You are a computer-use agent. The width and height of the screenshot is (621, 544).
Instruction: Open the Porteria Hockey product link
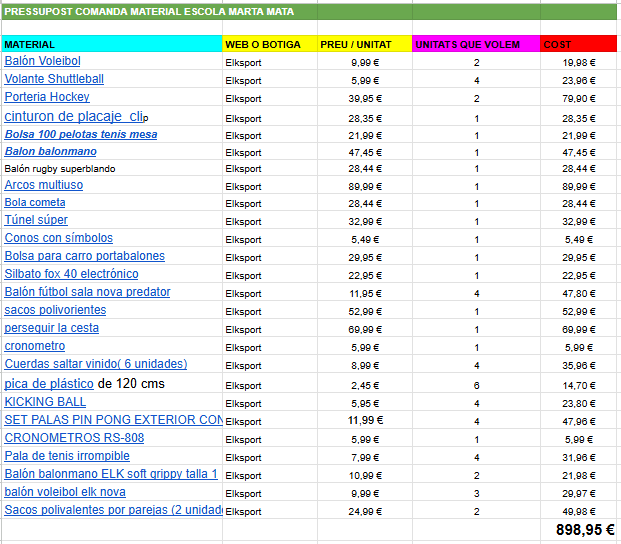47,97
